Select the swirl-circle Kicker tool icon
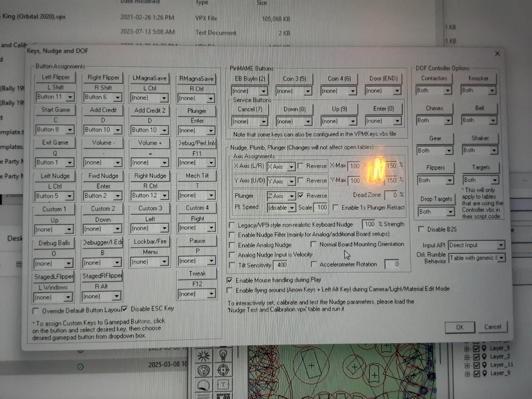The height and width of the screenshot is (399, 532). (x=203, y=370)
